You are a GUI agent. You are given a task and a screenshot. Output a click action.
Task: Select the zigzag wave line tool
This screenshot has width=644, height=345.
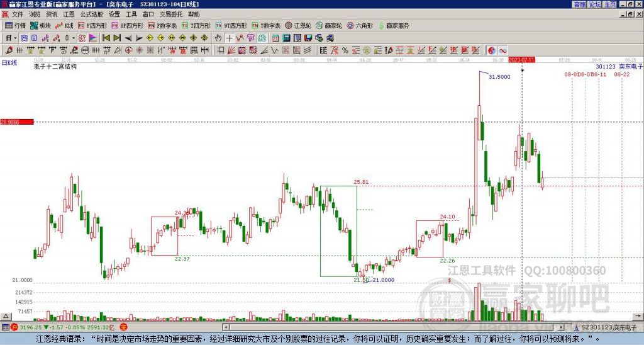(x=274, y=50)
